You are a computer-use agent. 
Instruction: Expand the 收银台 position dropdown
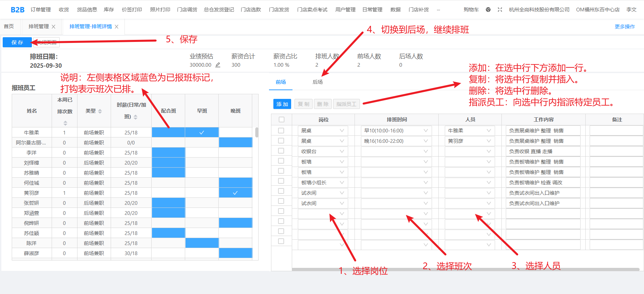pyautogui.click(x=342, y=152)
